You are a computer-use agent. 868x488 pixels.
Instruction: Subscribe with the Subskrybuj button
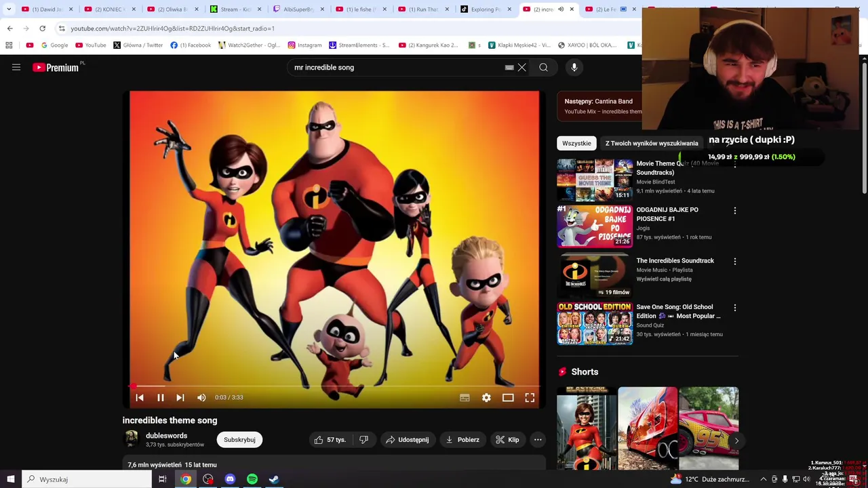point(239,440)
